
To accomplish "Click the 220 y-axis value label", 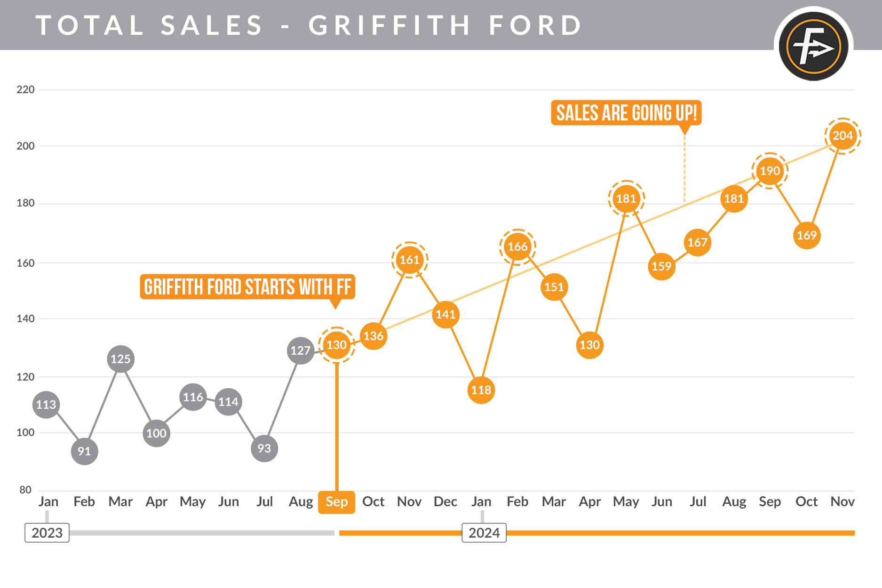I will (x=25, y=90).
